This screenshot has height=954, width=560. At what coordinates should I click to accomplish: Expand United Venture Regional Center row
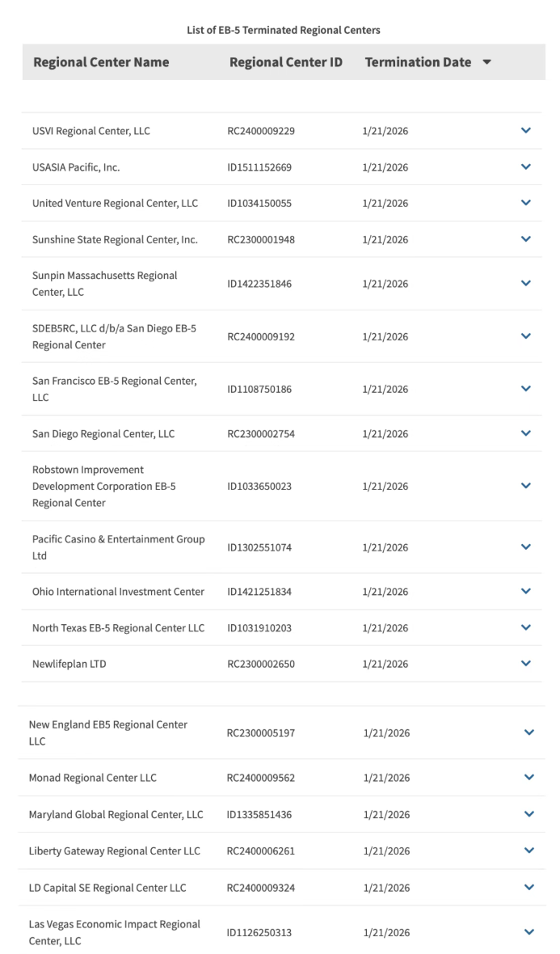coord(527,203)
